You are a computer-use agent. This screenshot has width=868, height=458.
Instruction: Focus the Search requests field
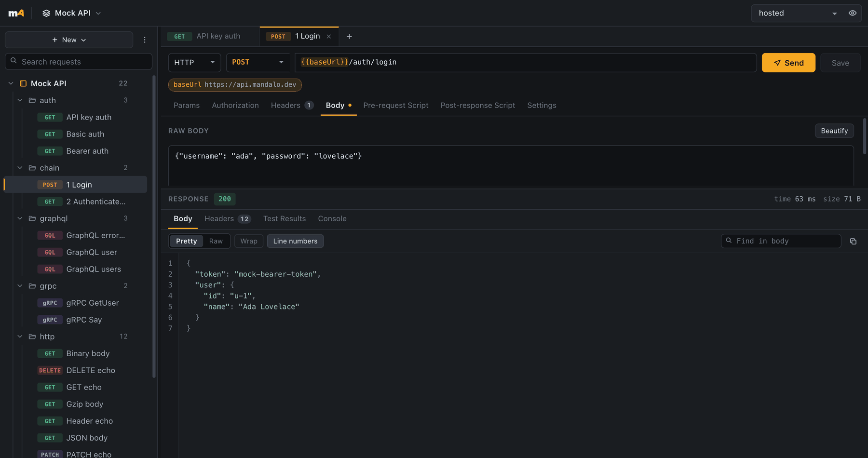79,62
